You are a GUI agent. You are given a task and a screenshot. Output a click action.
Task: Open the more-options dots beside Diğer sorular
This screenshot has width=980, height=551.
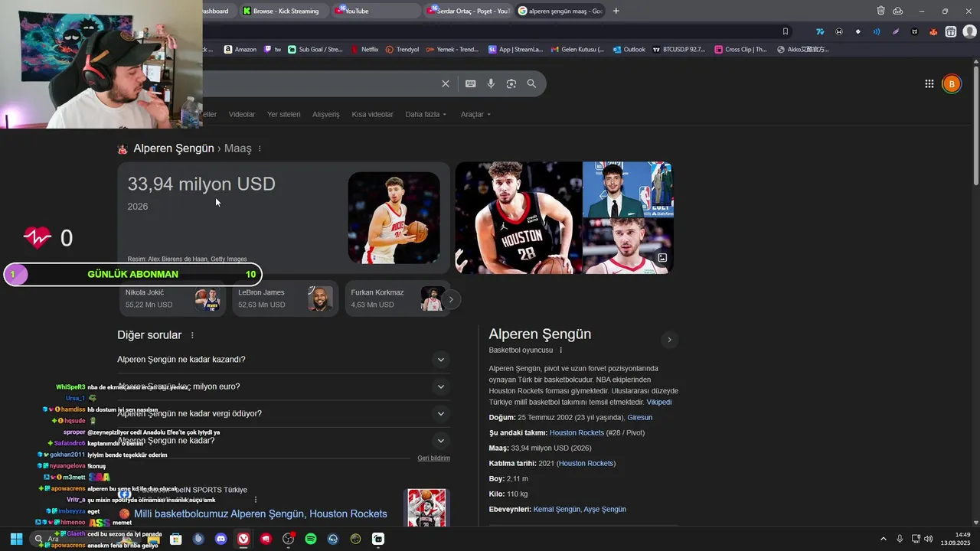click(192, 335)
